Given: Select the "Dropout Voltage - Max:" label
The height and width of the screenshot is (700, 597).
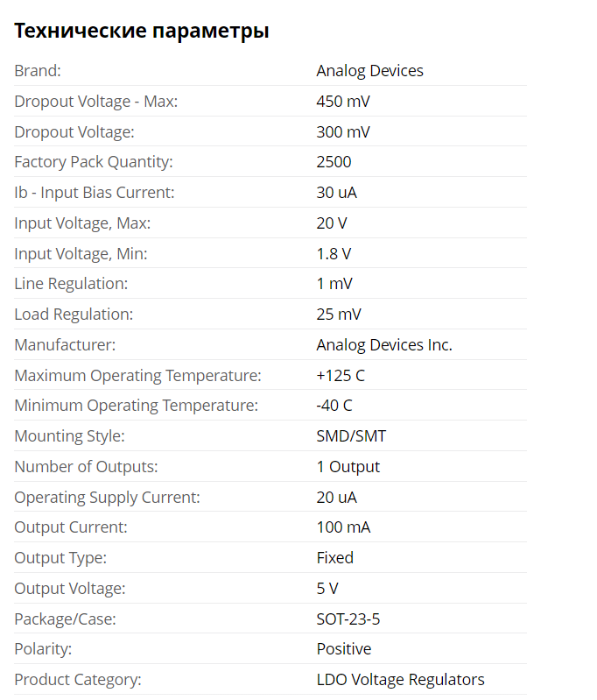Looking at the screenshot, I should tap(95, 102).
